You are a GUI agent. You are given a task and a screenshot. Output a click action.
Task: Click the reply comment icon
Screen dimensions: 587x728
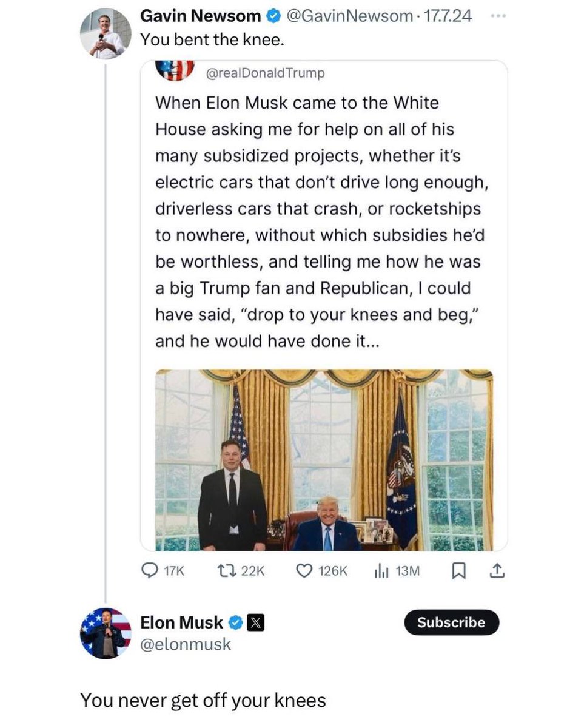pyautogui.click(x=149, y=570)
